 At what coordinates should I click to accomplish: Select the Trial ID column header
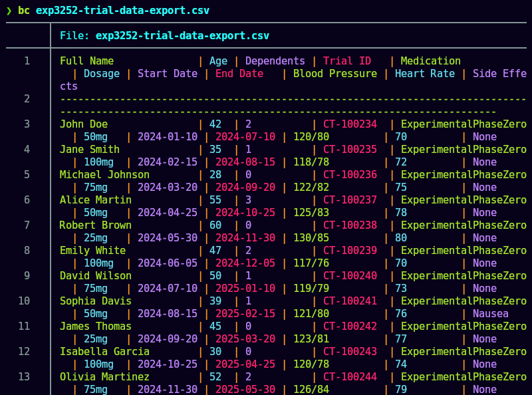tap(347, 61)
